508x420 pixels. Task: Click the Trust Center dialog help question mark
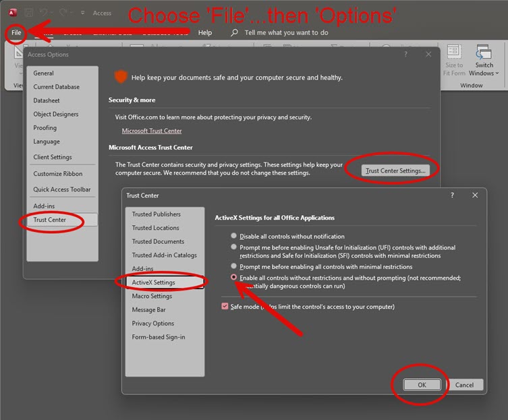(451, 195)
